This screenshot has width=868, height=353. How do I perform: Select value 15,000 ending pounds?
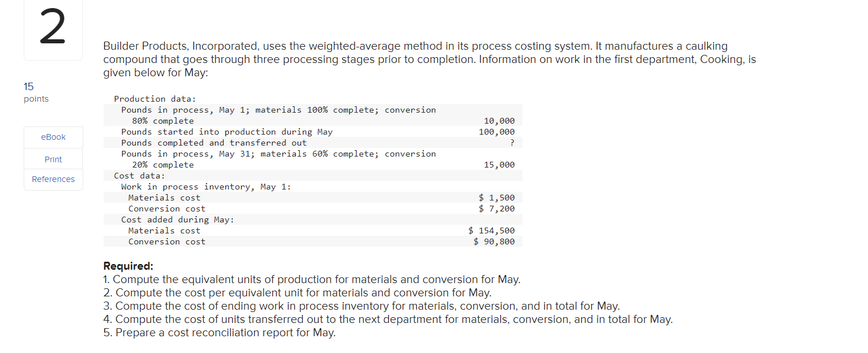pyautogui.click(x=498, y=165)
